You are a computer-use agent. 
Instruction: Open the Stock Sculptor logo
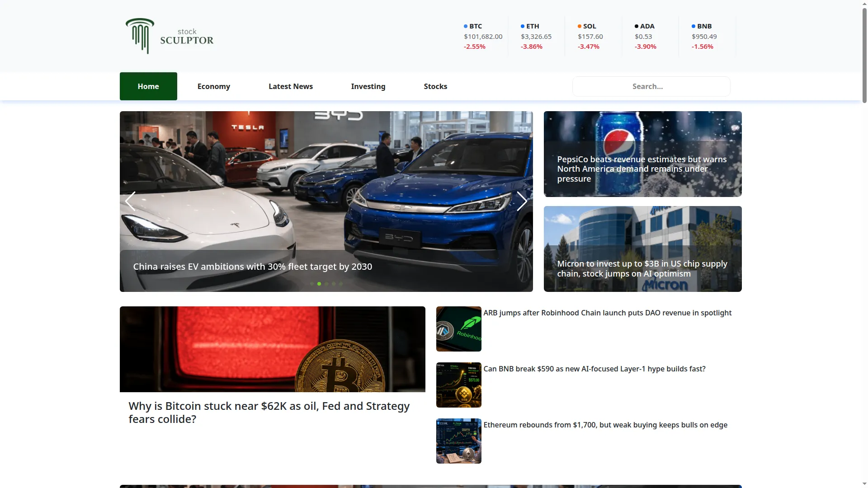click(170, 36)
